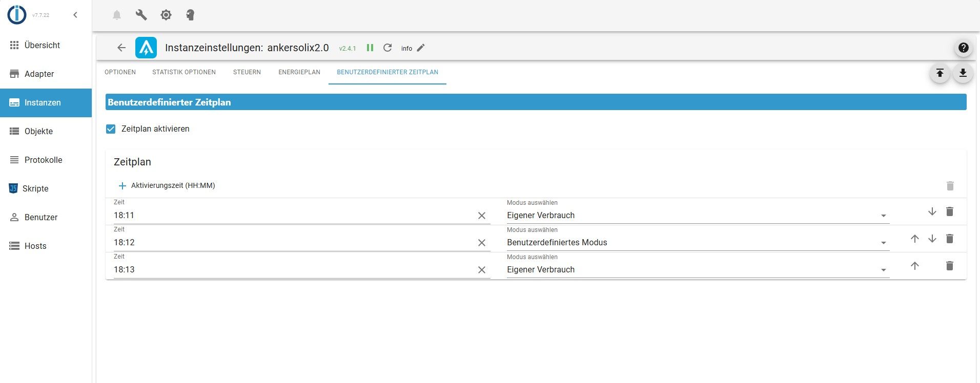
Task: Collapse the sidebar with the chevron arrow
Action: 75,15
